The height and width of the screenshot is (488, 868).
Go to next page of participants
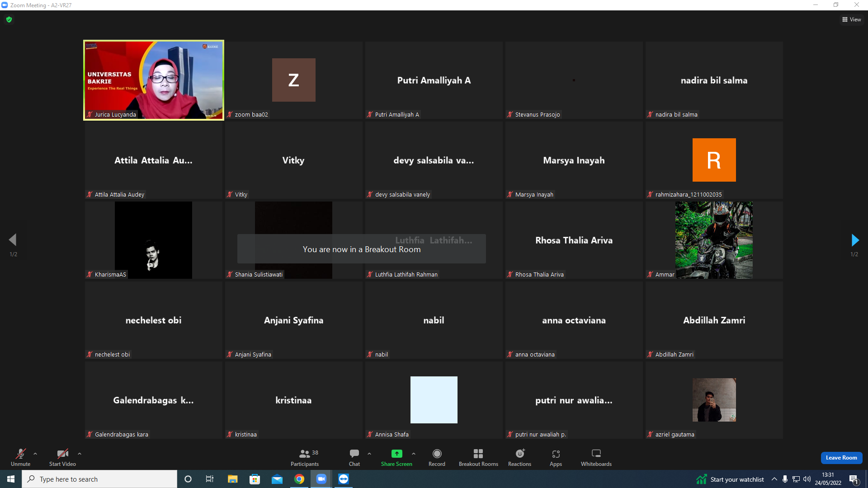click(854, 240)
